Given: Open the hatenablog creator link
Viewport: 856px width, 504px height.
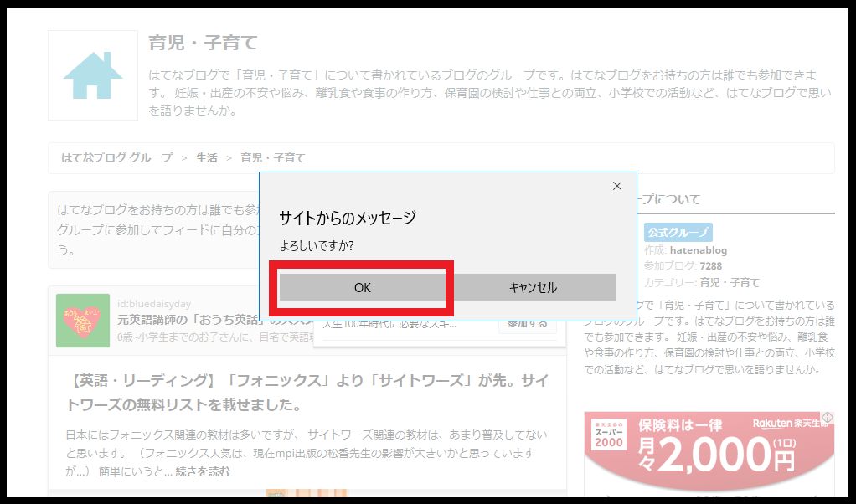Looking at the screenshot, I should tap(699, 250).
